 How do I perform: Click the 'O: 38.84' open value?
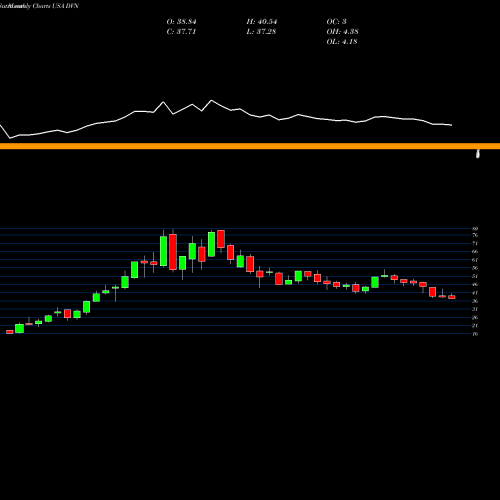click(x=181, y=22)
